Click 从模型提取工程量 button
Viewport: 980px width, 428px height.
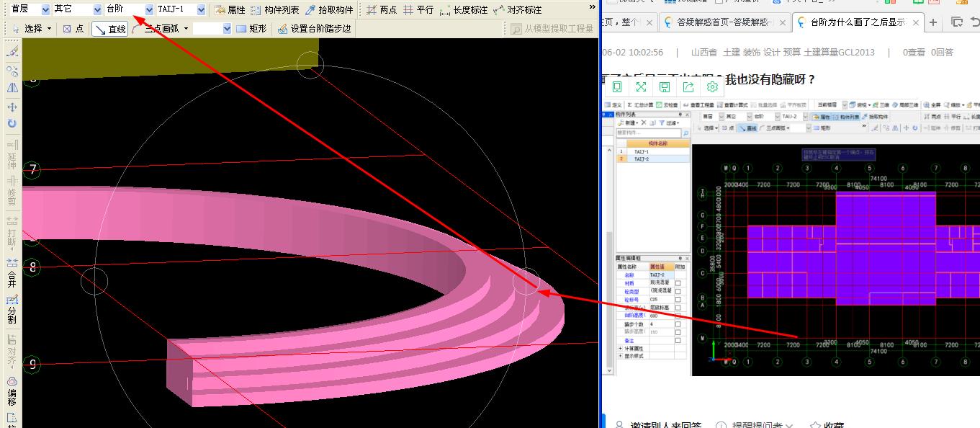click(552, 29)
